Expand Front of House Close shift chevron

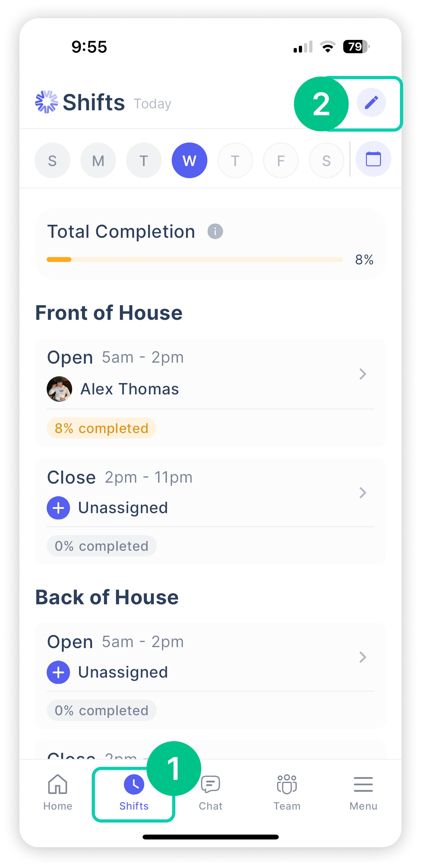pos(362,493)
